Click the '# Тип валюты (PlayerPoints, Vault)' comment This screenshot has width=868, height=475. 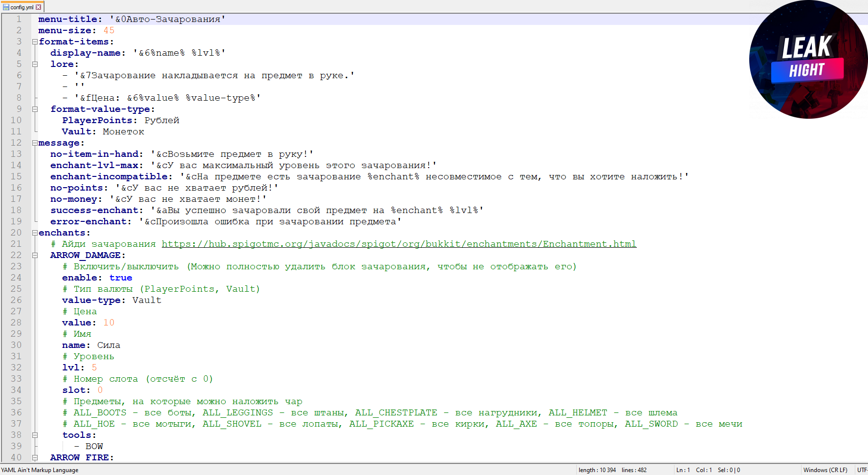coord(161,289)
